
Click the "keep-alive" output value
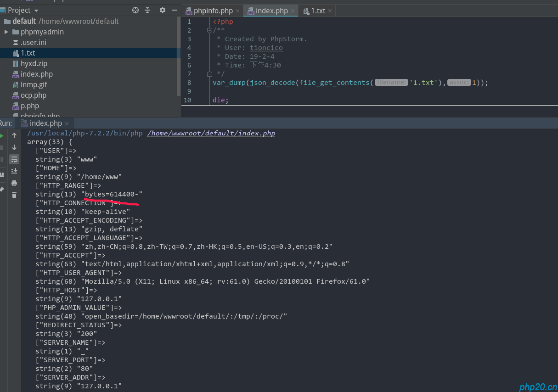(x=106, y=212)
